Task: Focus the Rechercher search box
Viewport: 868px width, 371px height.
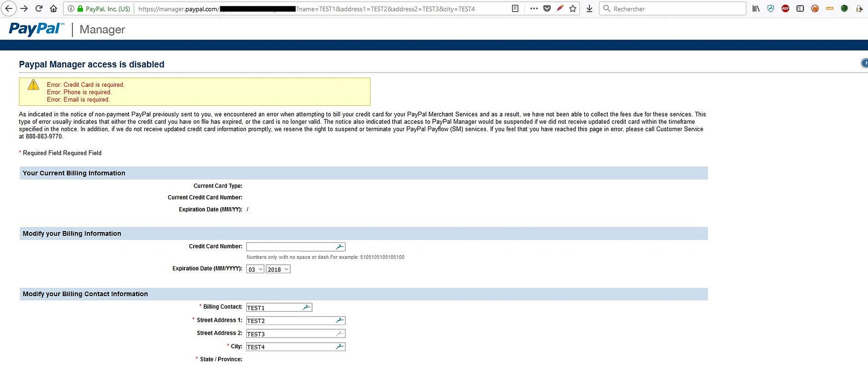Action: [x=673, y=9]
